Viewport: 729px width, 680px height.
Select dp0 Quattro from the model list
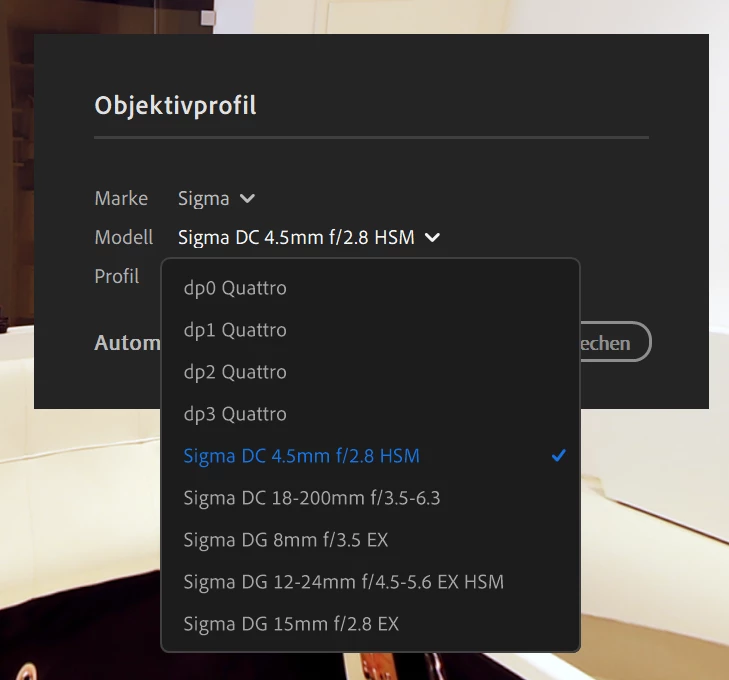click(x=370, y=288)
